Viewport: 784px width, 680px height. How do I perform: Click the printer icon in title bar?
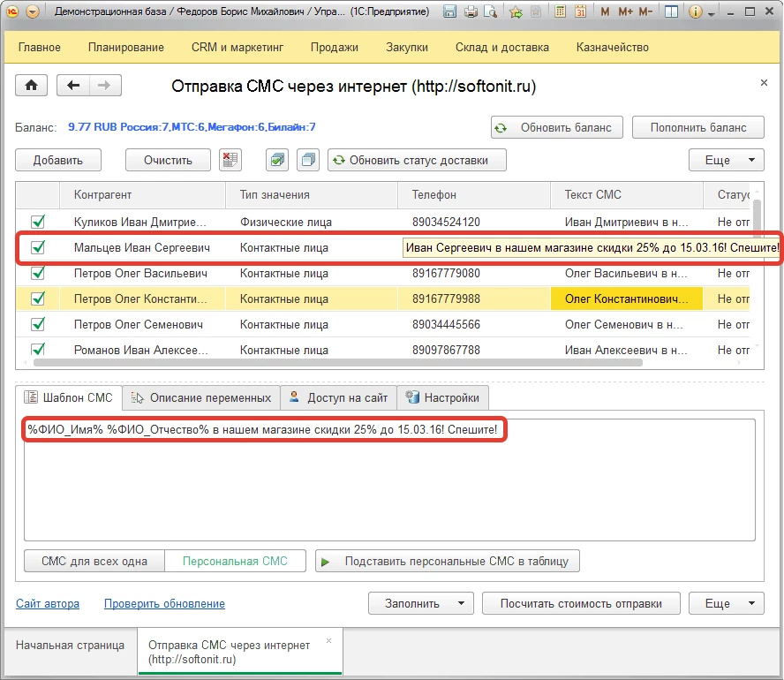pos(471,12)
